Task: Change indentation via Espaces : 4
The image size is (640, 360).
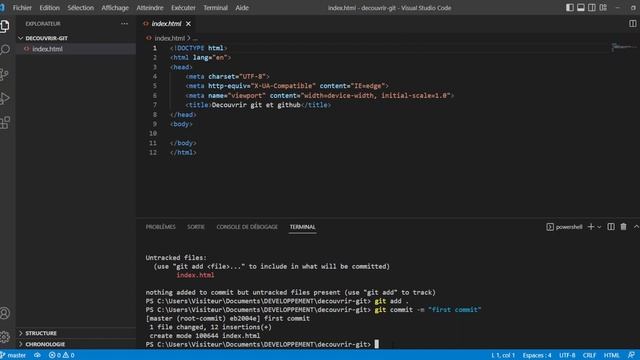Action: tap(537, 355)
